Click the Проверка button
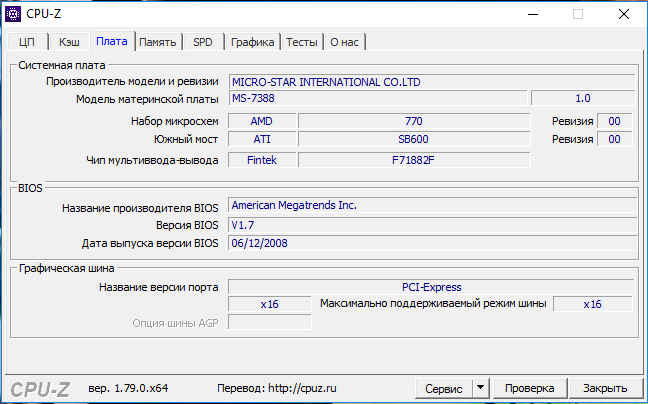Viewport: 648px width, 404px height. click(529, 388)
